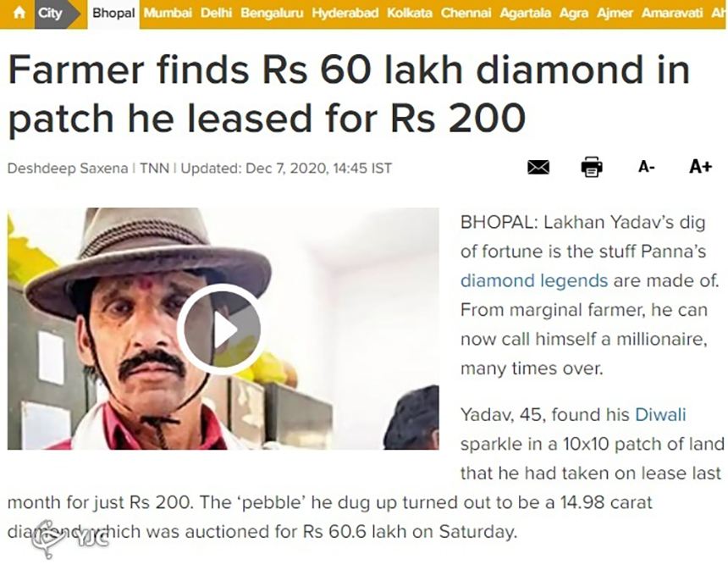Switch to Bengaluru city news

[x=272, y=14]
